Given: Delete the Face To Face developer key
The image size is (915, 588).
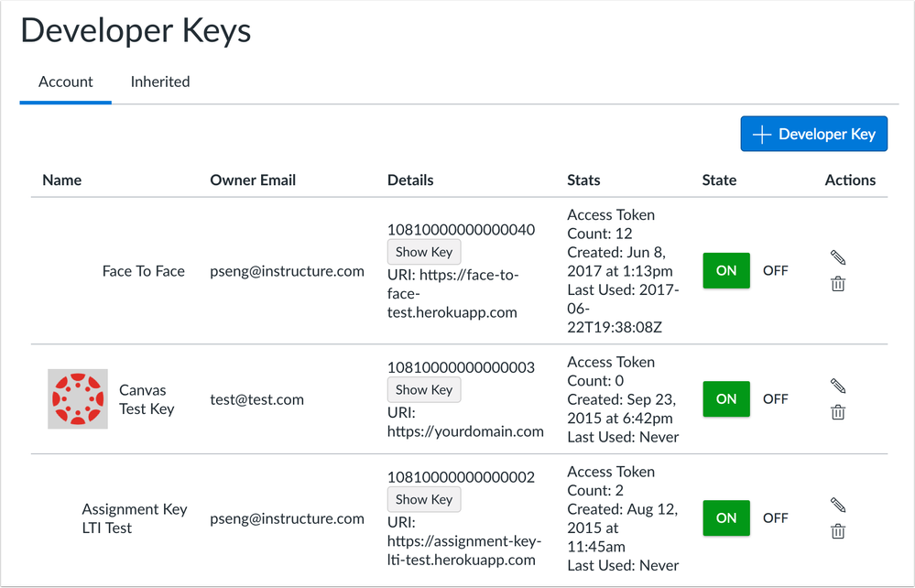Looking at the screenshot, I should [x=837, y=284].
